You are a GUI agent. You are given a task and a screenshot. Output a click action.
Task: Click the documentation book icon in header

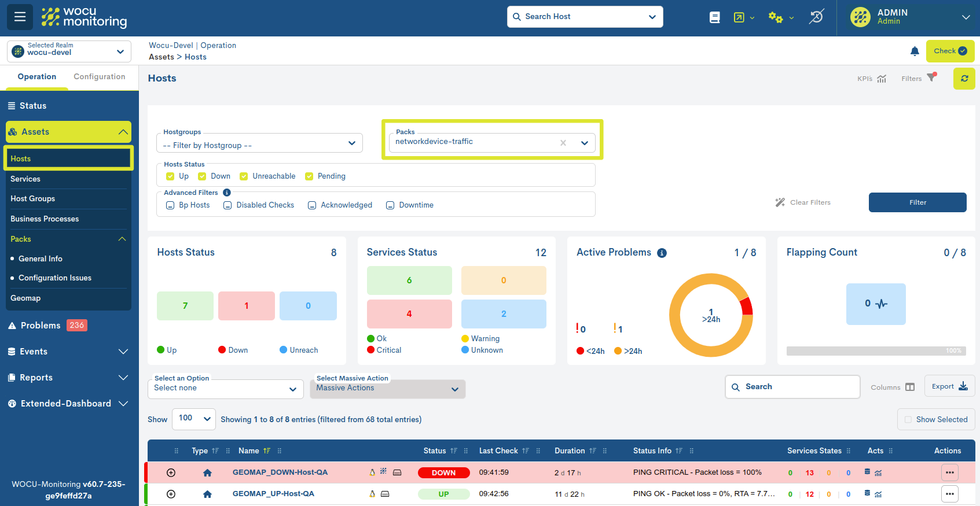[715, 17]
